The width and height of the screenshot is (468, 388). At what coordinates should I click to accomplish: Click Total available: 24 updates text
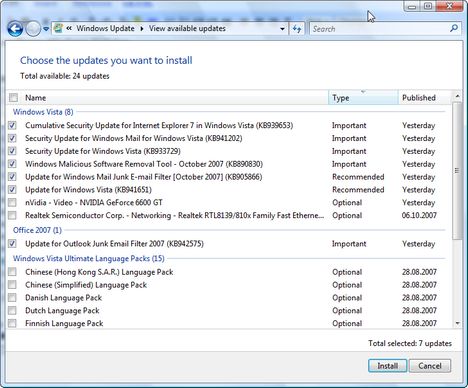point(65,76)
